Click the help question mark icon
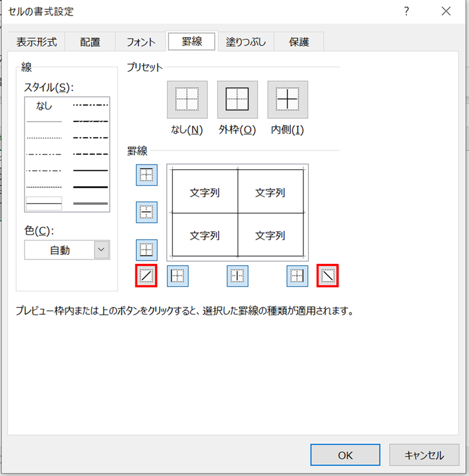This screenshot has width=469, height=476. (x=407, y=11)
